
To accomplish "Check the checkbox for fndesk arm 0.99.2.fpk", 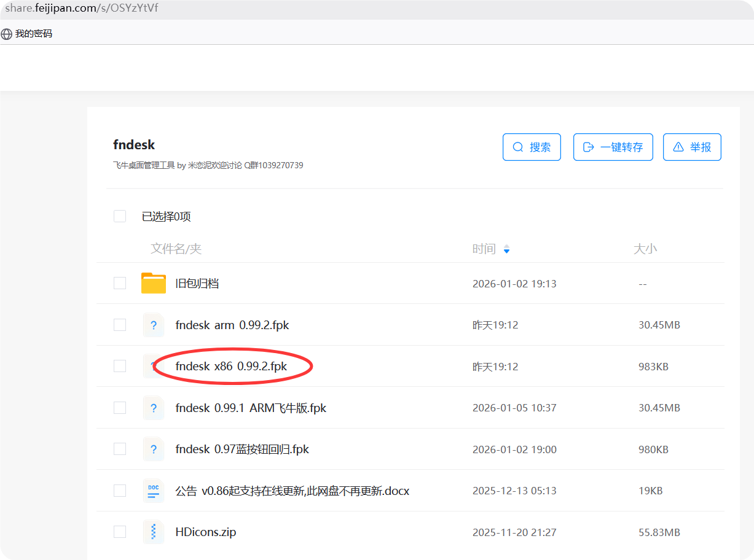I will 119,325.
